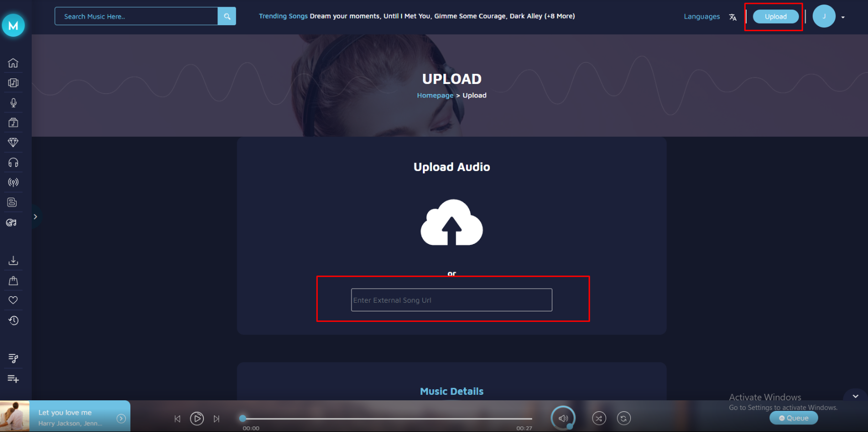Click the cloud upload icon
The width and height of the screenshot is (868, 432).
452,222
